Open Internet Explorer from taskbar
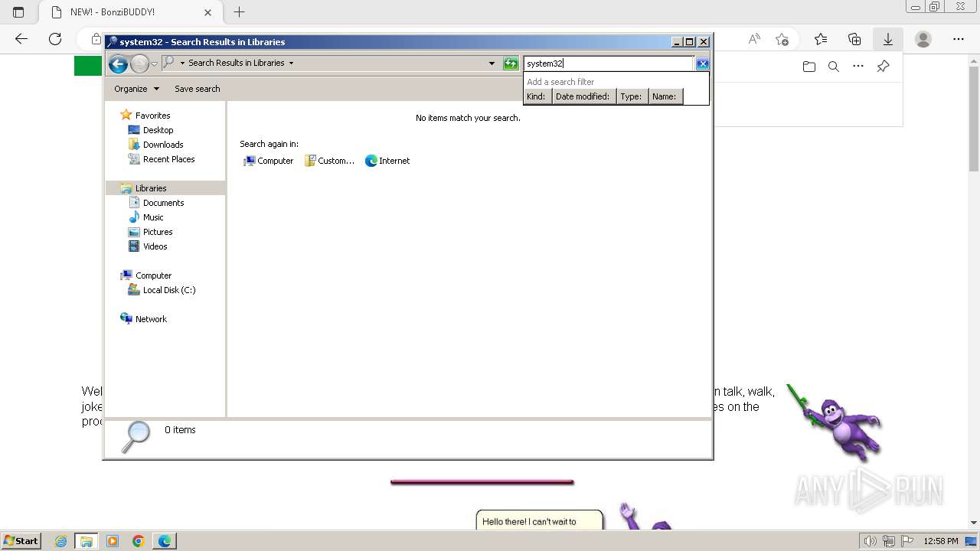 tap(61, 541)
